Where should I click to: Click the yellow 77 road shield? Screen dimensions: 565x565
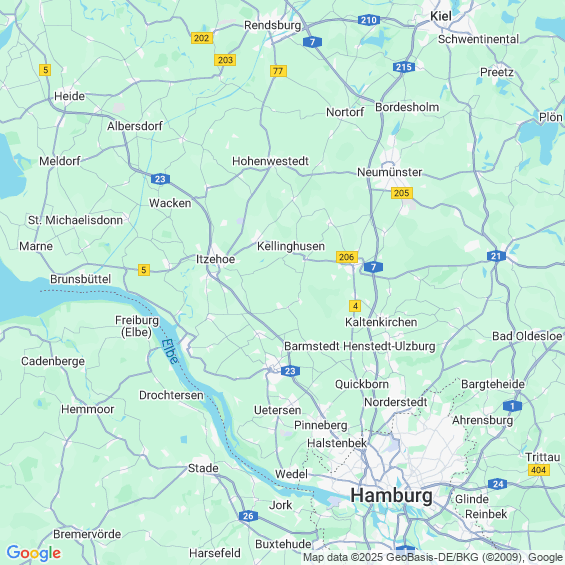coord(278,71)
